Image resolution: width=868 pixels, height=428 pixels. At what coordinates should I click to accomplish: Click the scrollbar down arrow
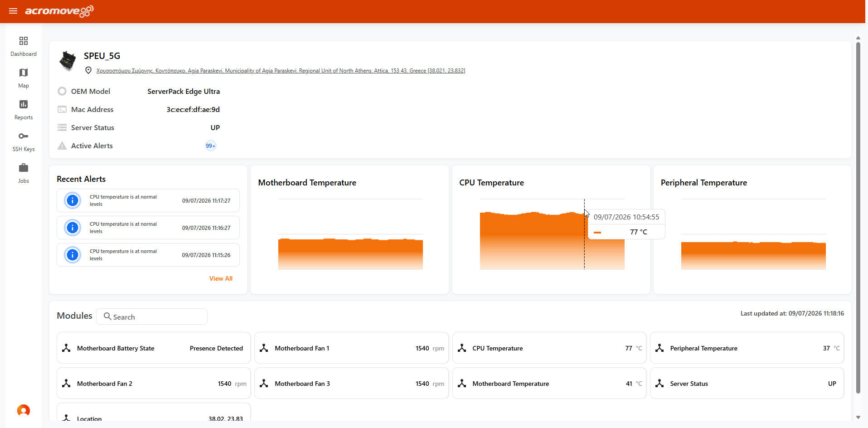[858, 417]
